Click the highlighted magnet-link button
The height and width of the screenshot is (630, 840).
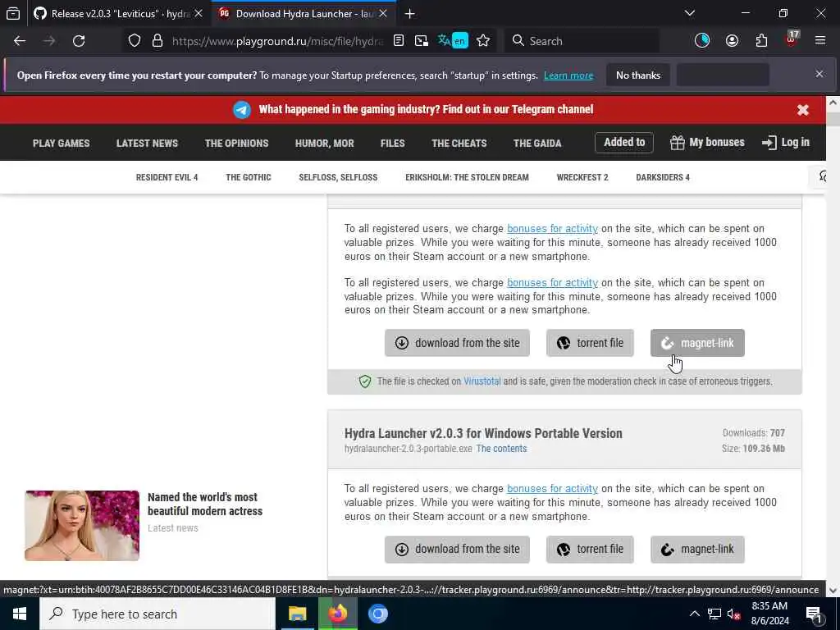(x=697, y=343)
